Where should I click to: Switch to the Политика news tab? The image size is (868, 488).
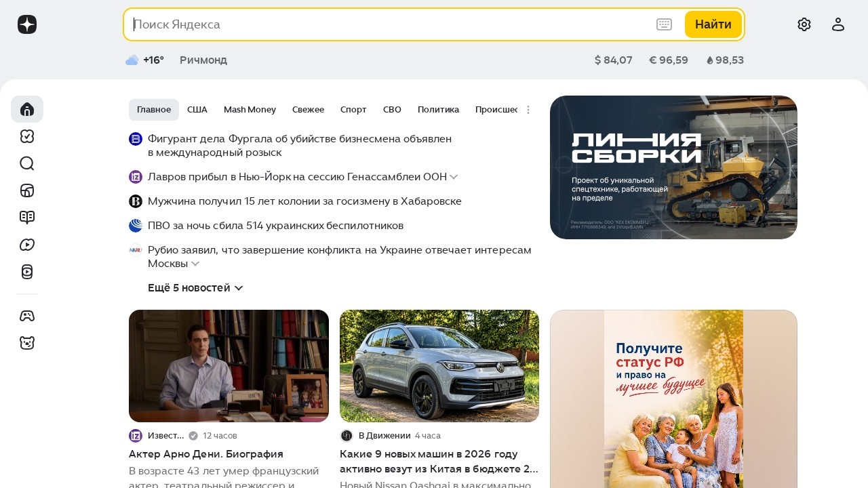[x=438, y=110]
